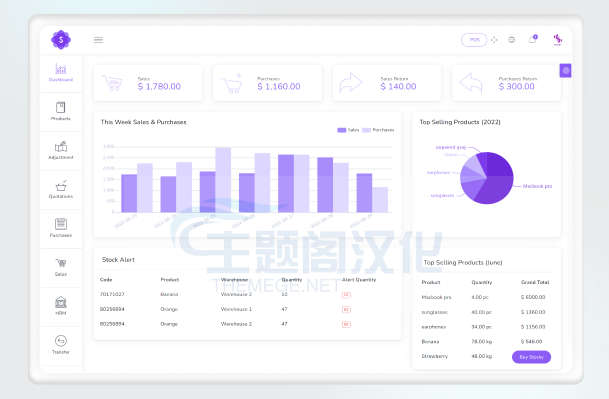Screen dimensions: 609x399
Task: Click the Warehouse column header
Action: pyautogui.click(x=234, y=279)
